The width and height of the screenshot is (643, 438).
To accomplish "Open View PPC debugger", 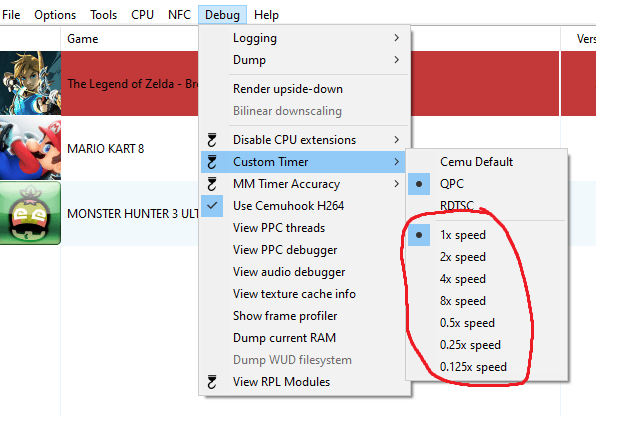I will coord(305,250).
